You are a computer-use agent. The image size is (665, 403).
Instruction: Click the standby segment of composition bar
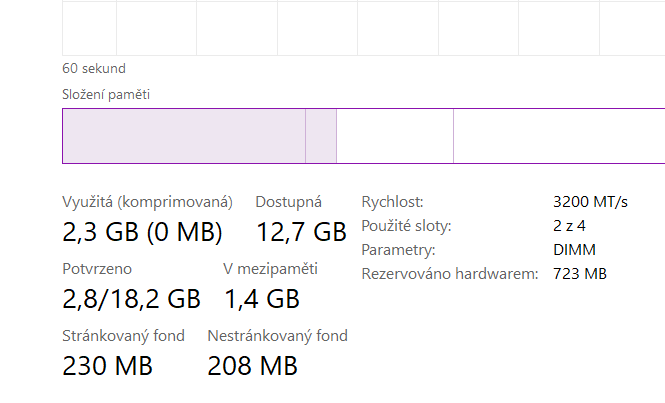tap(395, 135)
